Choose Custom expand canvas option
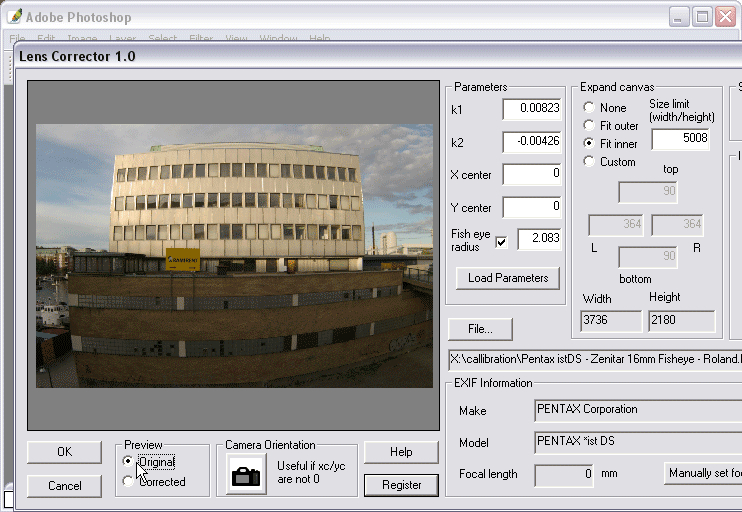742x512 pixels. [x=588, y=162]
